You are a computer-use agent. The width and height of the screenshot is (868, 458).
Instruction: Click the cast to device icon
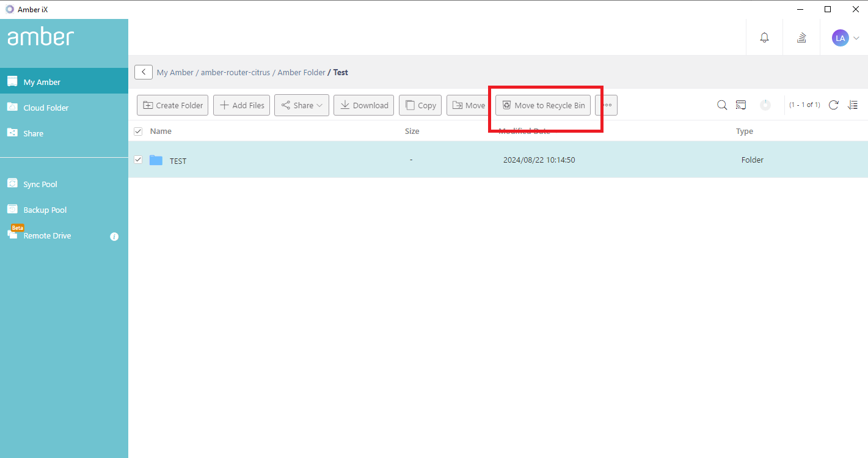click(x=741, y=105)
